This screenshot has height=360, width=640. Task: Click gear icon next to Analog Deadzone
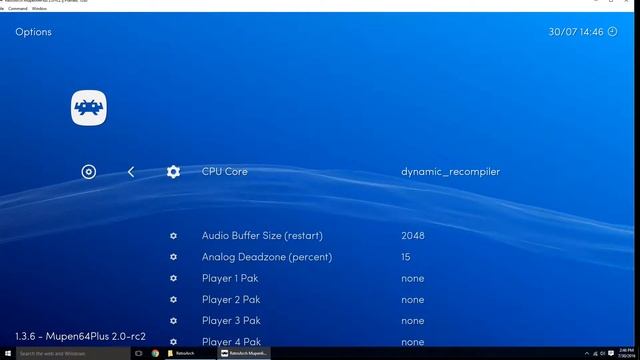[x=173, y=257]
